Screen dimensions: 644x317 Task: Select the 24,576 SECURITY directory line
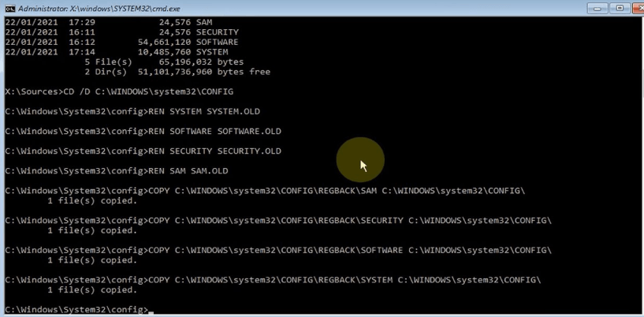pyautogui.click(x=122, y=32)
